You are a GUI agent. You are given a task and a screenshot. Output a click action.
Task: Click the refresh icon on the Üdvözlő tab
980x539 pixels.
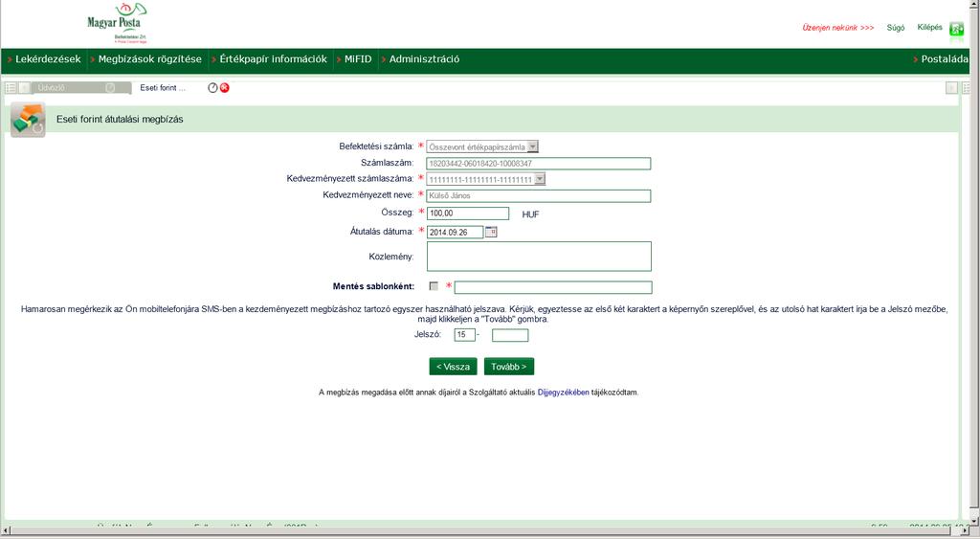[110, 87]
